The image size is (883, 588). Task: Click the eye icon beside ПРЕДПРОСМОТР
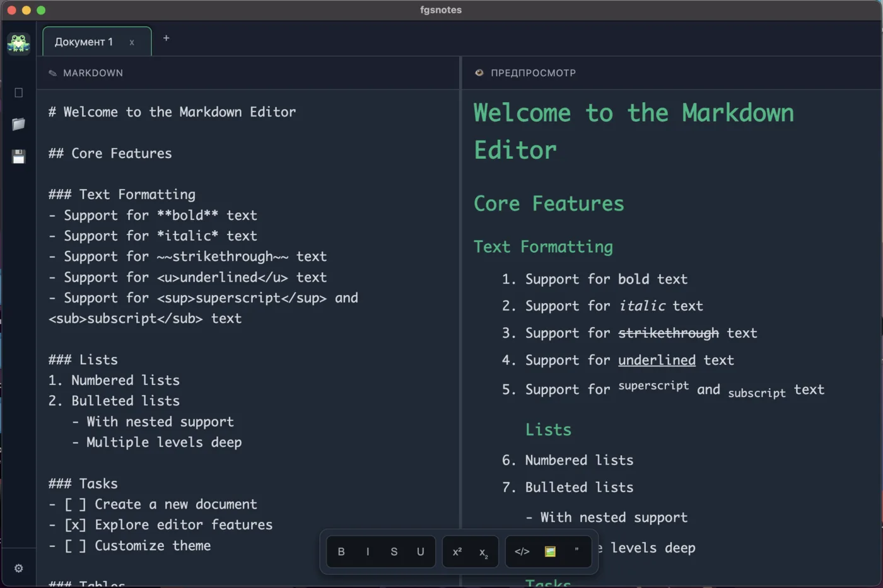[479, 73]
